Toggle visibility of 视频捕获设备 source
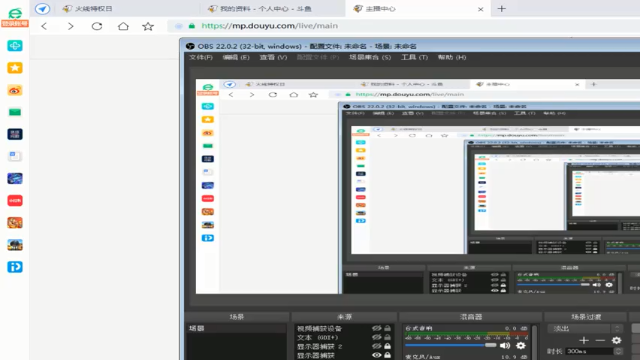640x360 pixels. click(376, 328)
